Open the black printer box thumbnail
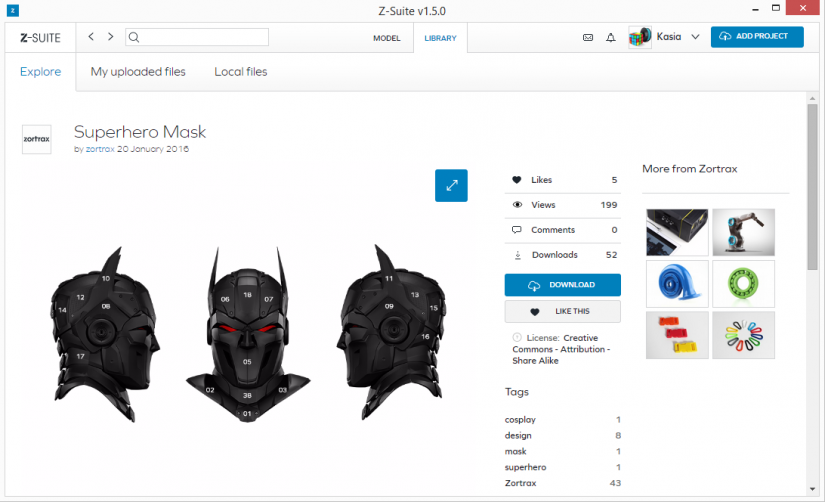The image size is (825, 502). click(677, 232)
